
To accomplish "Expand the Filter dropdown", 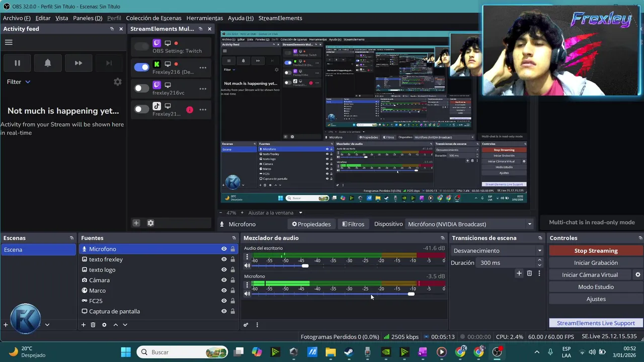I will [19, 81].
